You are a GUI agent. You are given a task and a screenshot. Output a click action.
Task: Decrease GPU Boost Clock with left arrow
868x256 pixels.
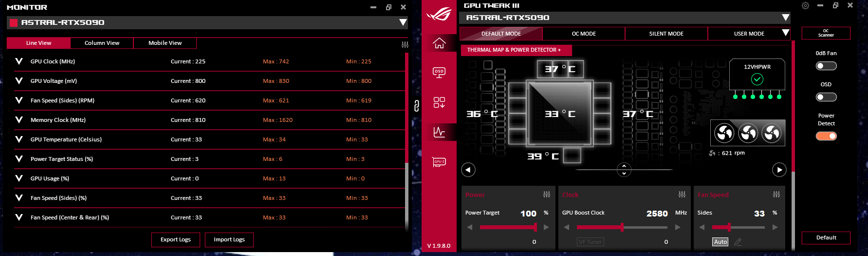click(567, 227)
